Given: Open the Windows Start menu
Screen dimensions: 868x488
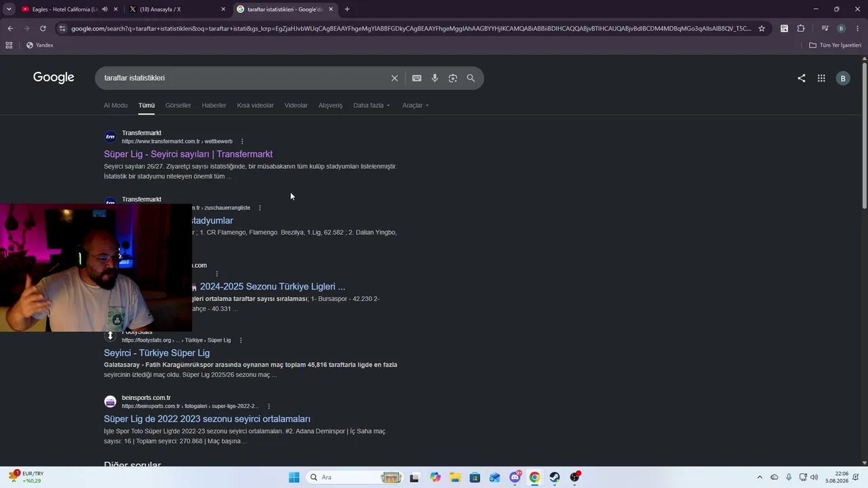Looking at the screenshot, I should (x=294, y=477).
